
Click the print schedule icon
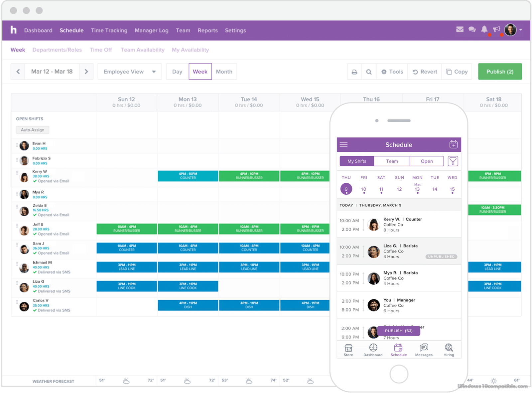pyautogui.click(x=354, y=71)
